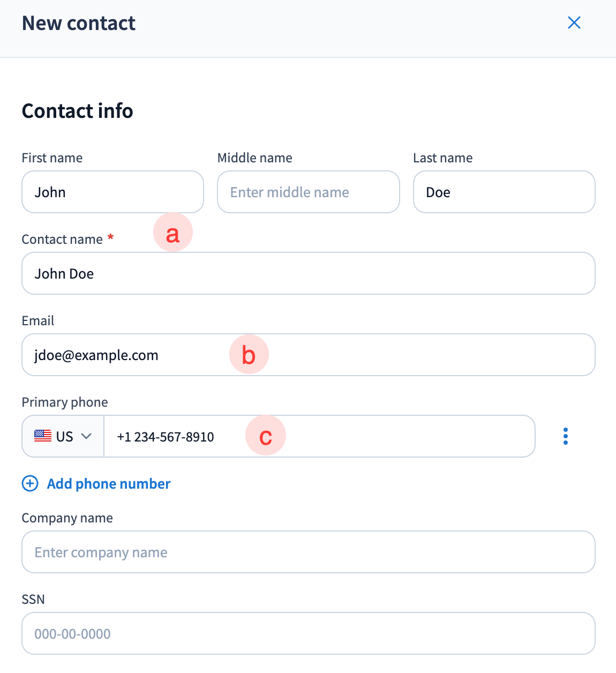This screenshot has height=673, width=616.
Task: Click the New contact title
Action: [79, 24]
